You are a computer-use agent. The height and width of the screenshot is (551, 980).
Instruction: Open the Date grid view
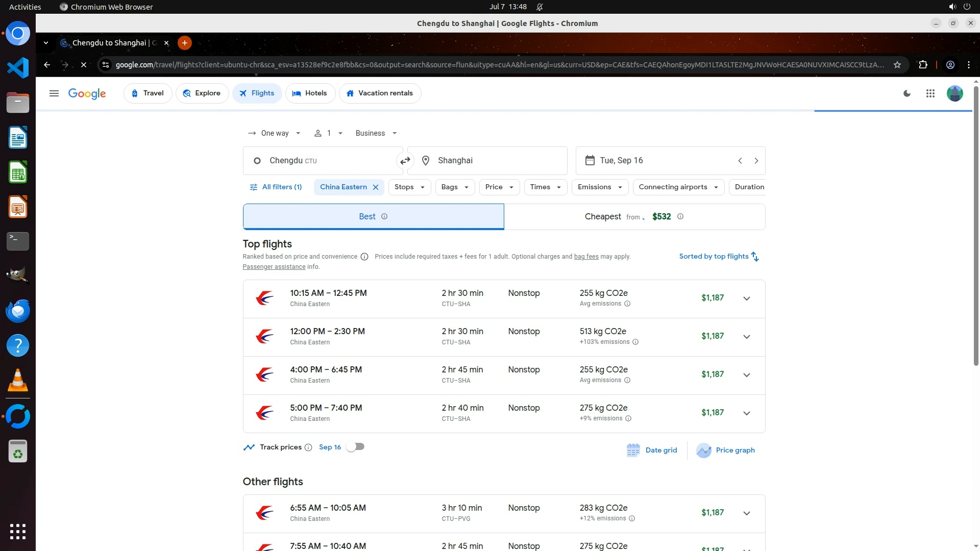pyautogui.click(x=652, y=450)
